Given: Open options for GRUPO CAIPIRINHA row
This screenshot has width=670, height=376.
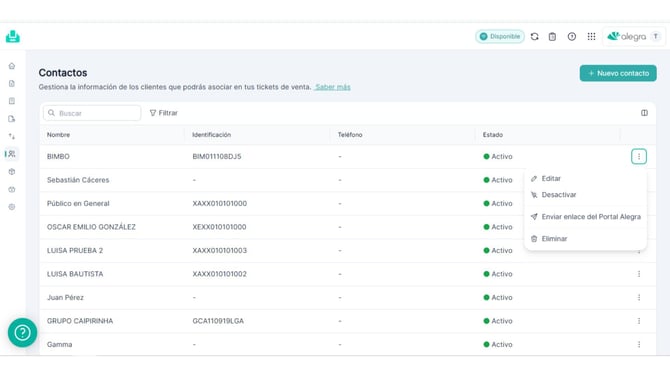Looking at the screenshot, I should 639,321.
